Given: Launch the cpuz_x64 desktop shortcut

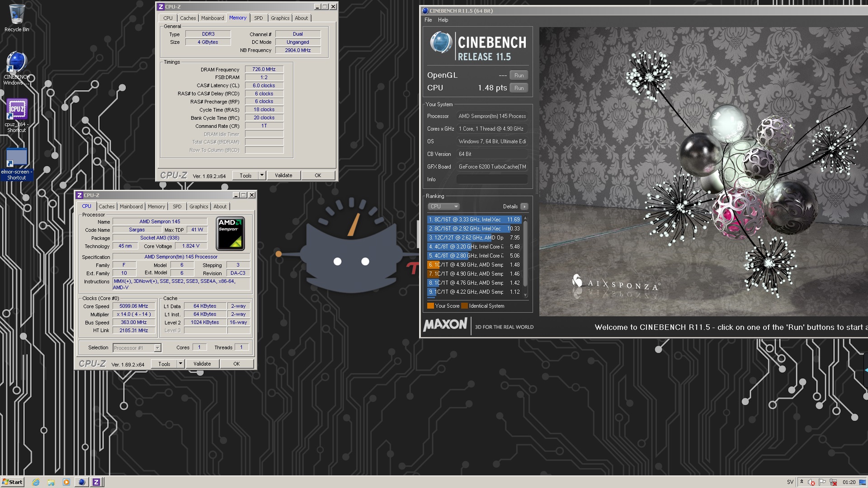Looking at the screenshot, I should [17, 115].
